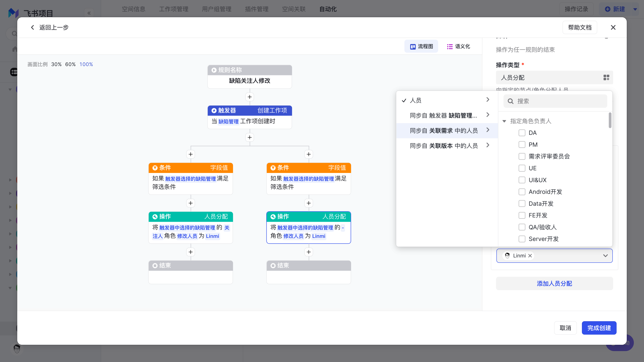The height and width of the screenshot is (362, 644).
Task: Click the user avatar in the sidebar
Action: (x=17, y=349)
